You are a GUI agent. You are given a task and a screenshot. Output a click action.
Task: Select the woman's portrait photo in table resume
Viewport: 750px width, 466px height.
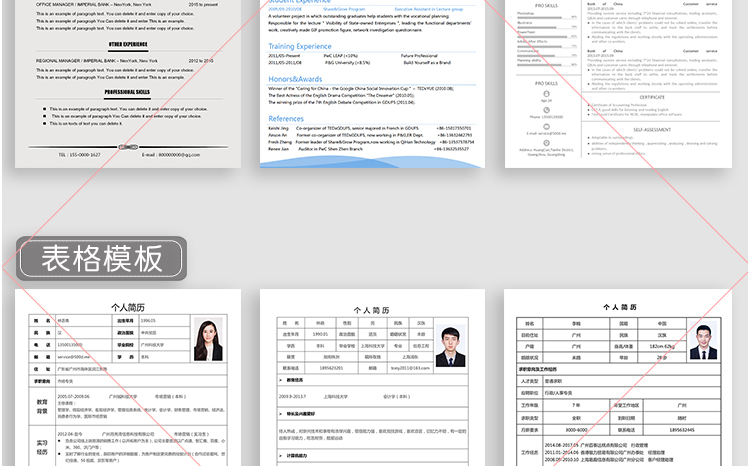pos(208,339)
